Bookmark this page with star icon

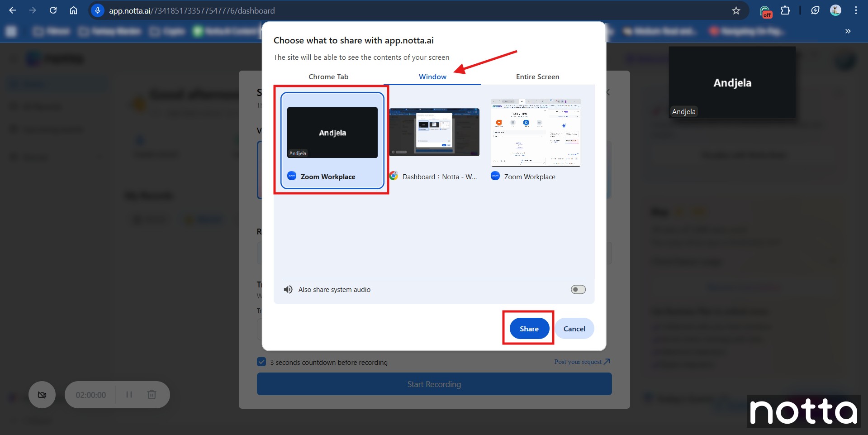click(x=736, y=10)
